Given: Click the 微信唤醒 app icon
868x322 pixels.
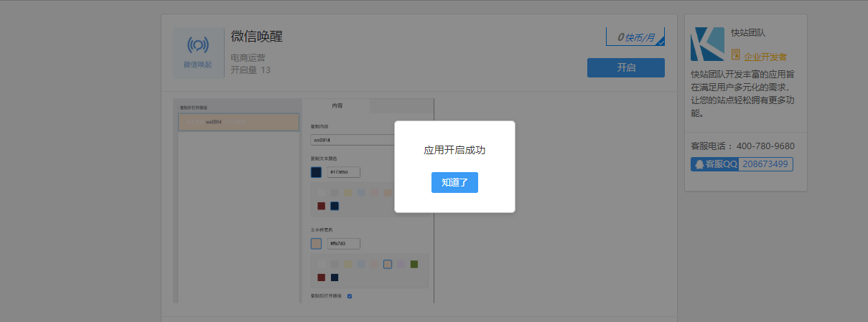Looking at the screenshot, I should point(197,53).
